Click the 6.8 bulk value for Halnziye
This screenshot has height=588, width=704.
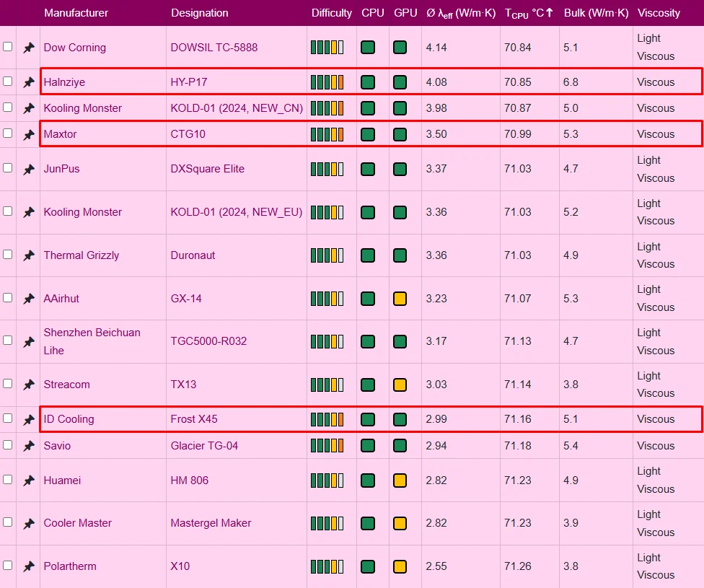click(571, 82)
